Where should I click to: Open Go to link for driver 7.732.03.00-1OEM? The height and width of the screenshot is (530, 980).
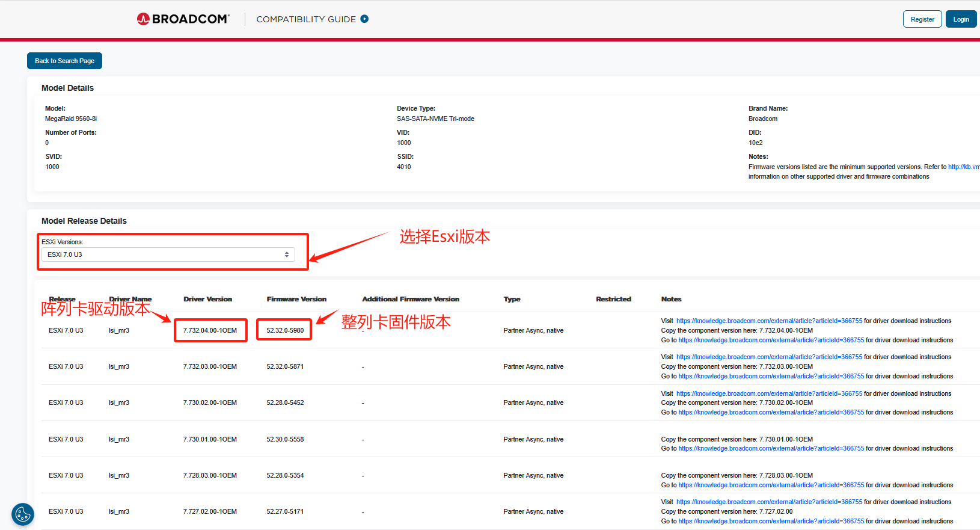(x=771, y=377)
